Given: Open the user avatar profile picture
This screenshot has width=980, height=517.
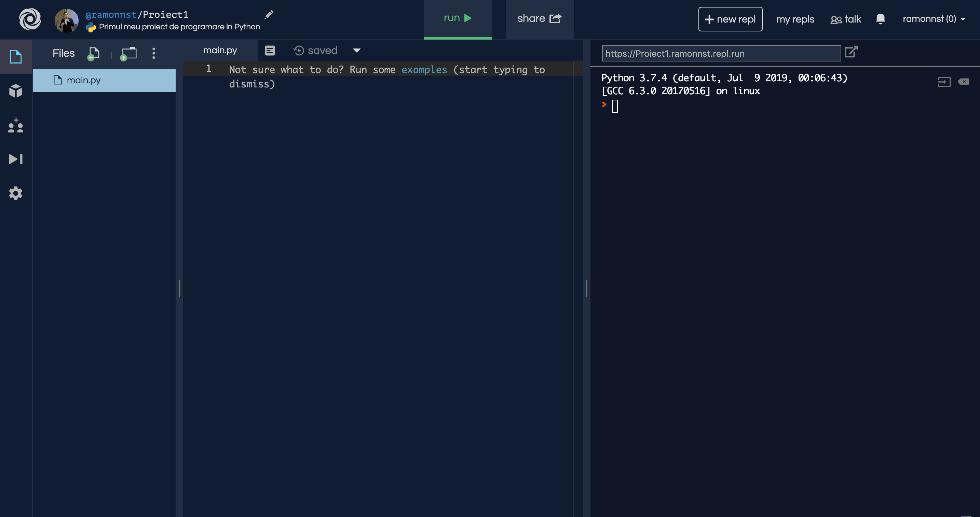Looking at the screenshot, I should coord(67,20).
